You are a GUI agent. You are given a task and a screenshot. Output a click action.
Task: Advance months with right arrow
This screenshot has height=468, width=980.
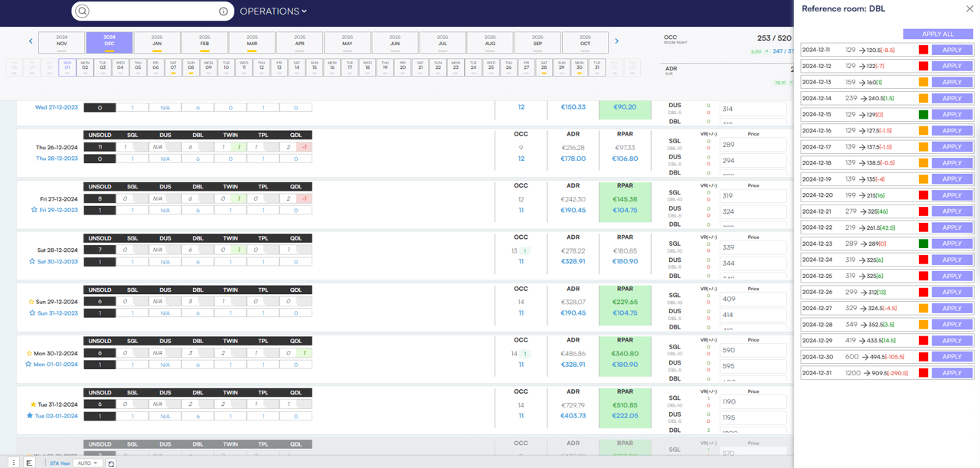tap(616, 41)
